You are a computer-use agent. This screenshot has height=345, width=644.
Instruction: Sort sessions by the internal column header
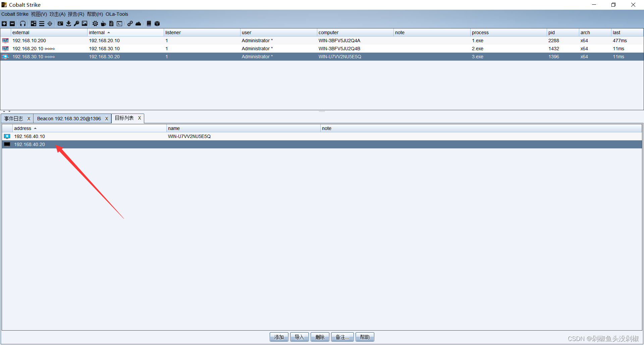[125, 32]
